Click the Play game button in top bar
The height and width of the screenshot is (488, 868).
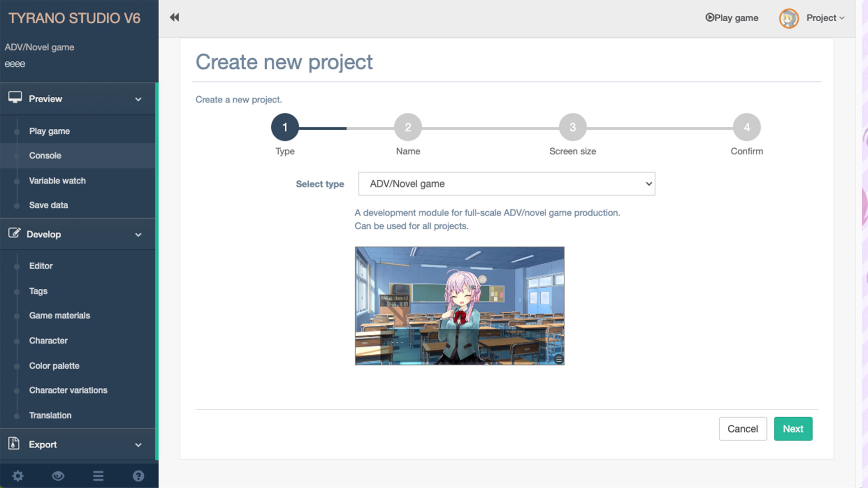pyautogui.click(x=731, y=18)
